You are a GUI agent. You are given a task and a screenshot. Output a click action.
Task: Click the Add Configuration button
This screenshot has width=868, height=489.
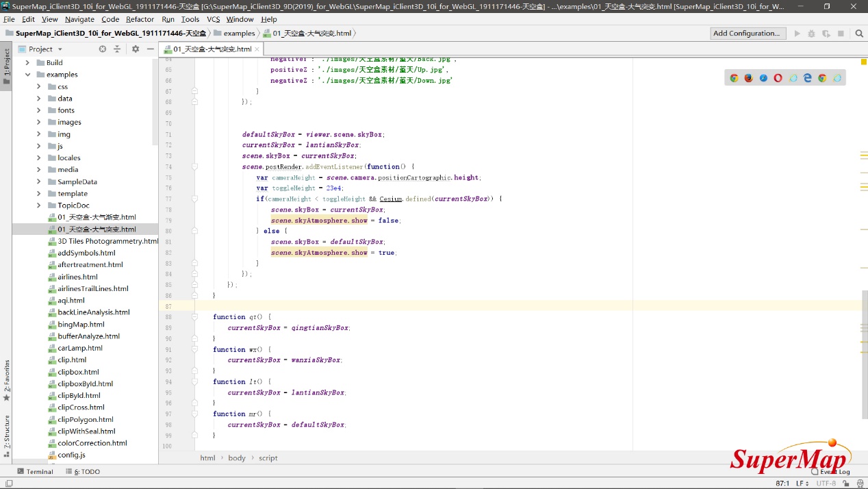pos(746,33)
